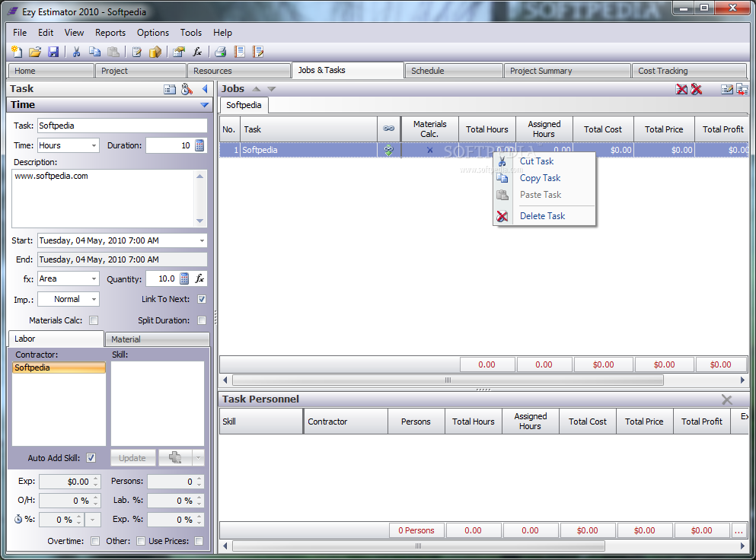Screen dimensions: 756x560
Task: Click the Copy toolbar icon
Action: tap(95, 52)
